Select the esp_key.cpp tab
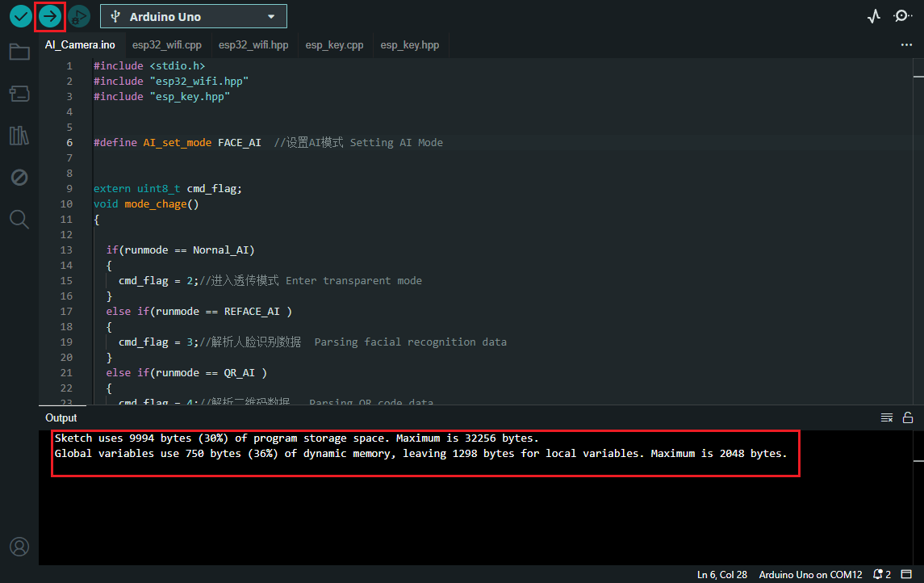924x583 pixels. pyautogui.click(x=334, y=44)
